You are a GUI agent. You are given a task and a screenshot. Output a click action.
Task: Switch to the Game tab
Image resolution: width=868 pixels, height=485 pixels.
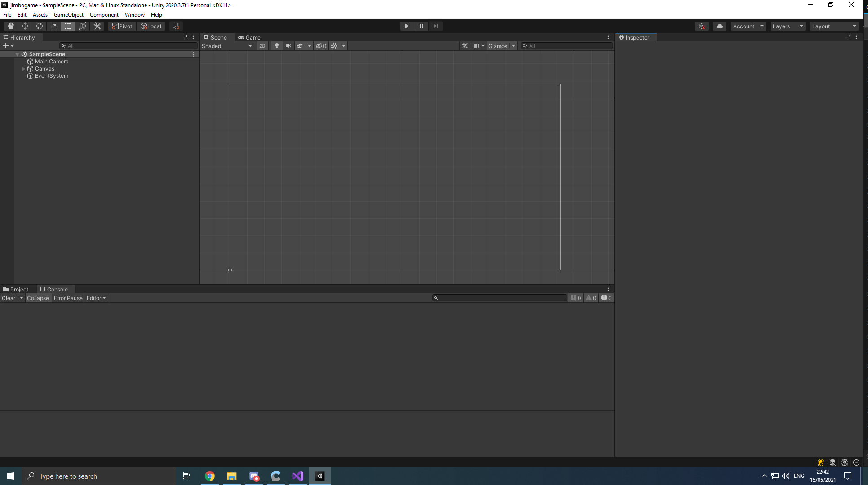point(250,37)
